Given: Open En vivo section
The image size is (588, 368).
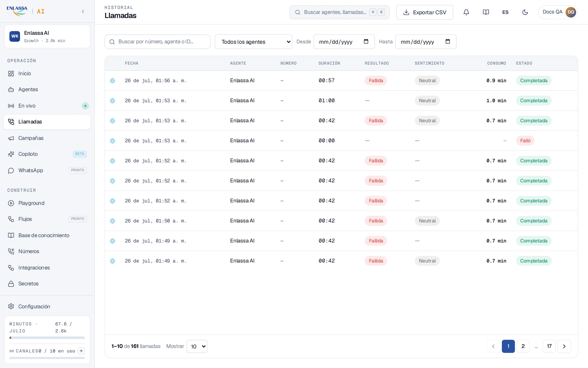Looking at the screenshot, I should pyautogui.click(x=47, y=106).
